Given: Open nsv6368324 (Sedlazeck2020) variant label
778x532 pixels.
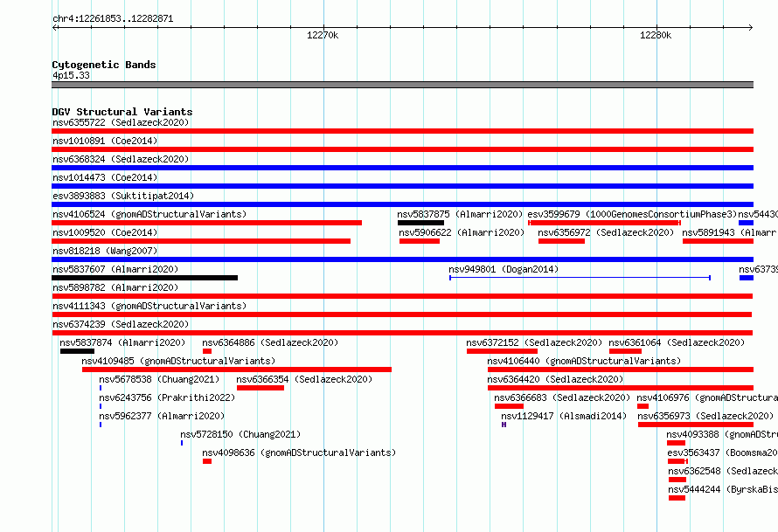Looking at the screenshot, I should pos(121,159).
